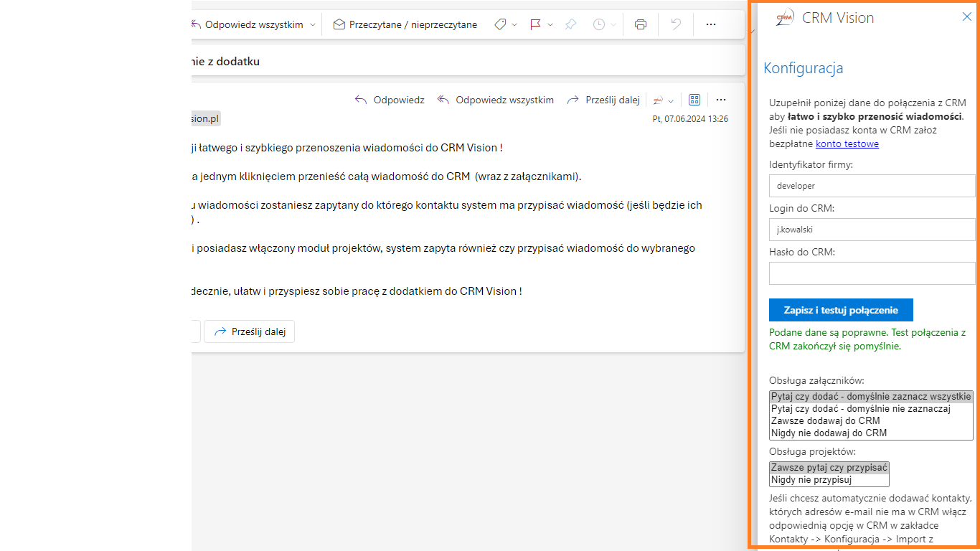The image size is (980, 551).
Task: Click the Obsługa projektów label
Action: (813, 452)
